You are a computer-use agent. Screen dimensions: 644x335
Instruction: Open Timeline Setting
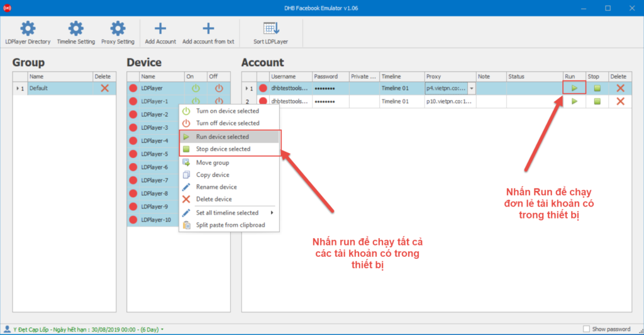[x=75, y=33]
